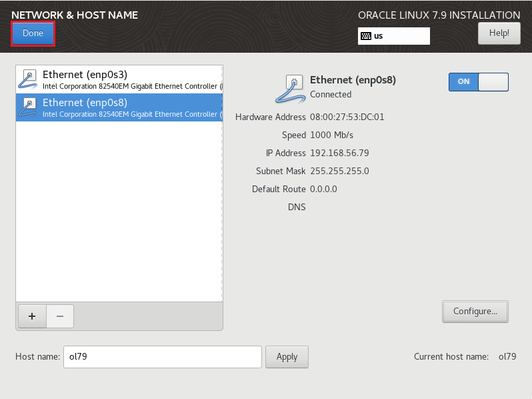Click the default route 0.0.0.0
The width and height of the screenshot is (532, 399).
pyautogui.click(x=323, y=189)
